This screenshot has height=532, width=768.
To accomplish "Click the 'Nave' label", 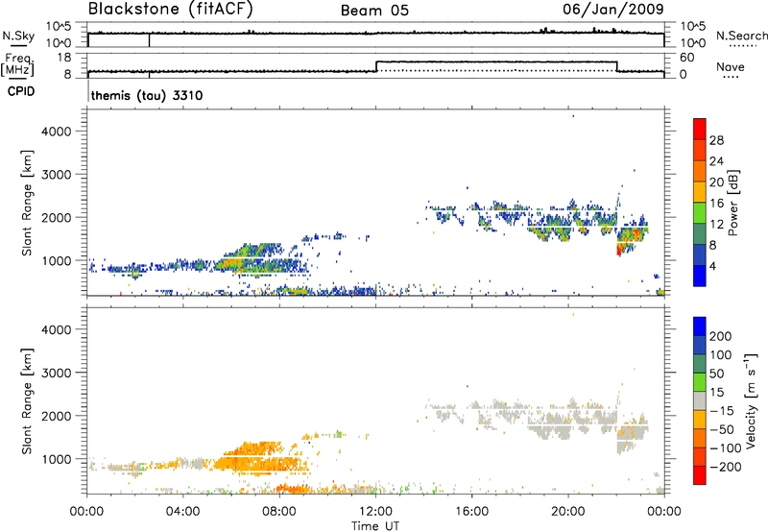I will coord(730,66).
